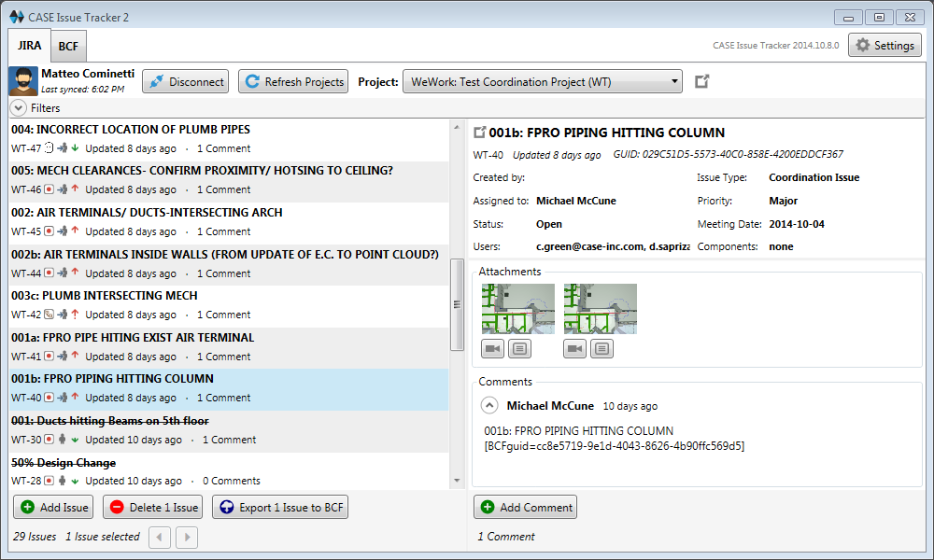Select issue 004: INCORRECT LOCATION OF PLUMB PIPES
The image size is (934, 560).
229,139
